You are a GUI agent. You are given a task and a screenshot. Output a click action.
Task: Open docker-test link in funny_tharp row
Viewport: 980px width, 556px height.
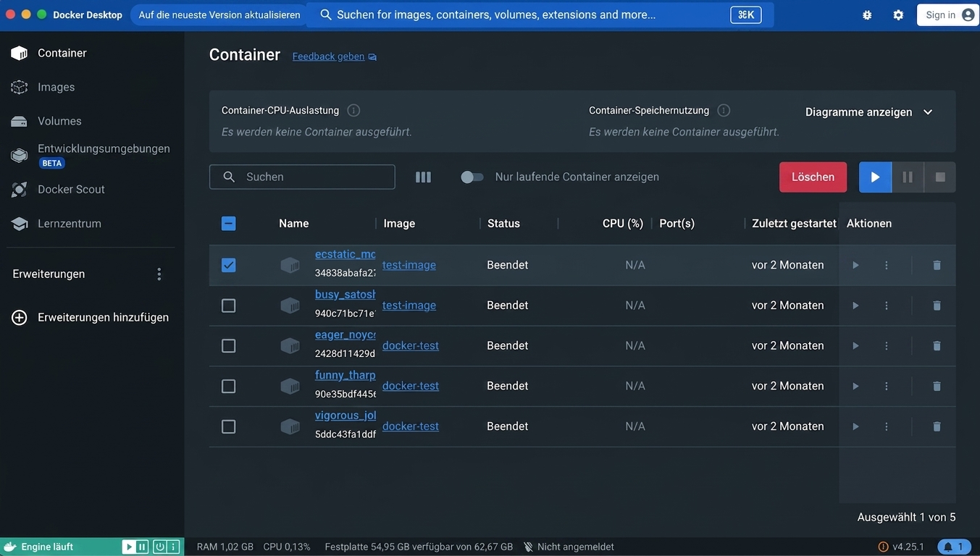click(411, 386)
